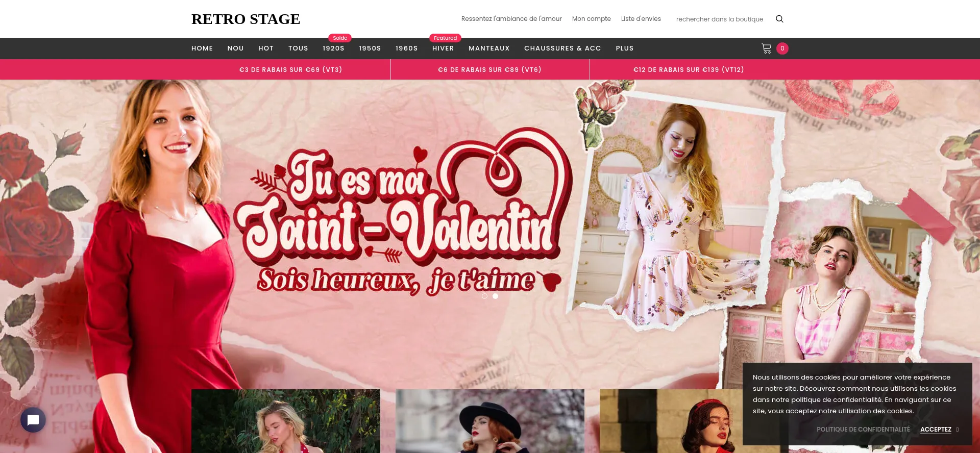This screenshot has width=980, height=453.
Task: Open the shopping cart icon
Action: (x=766, y=48)
